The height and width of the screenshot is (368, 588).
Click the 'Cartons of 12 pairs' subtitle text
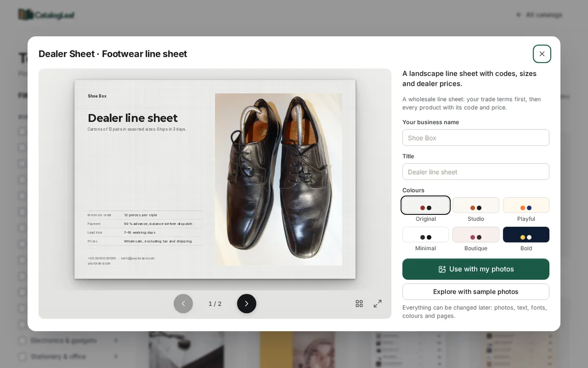pyautogui.click(x=137, y=130)
